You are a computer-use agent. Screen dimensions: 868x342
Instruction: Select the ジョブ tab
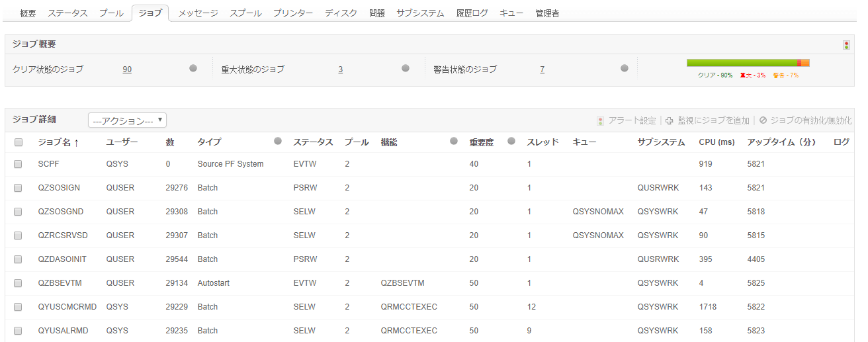(150, 13)
